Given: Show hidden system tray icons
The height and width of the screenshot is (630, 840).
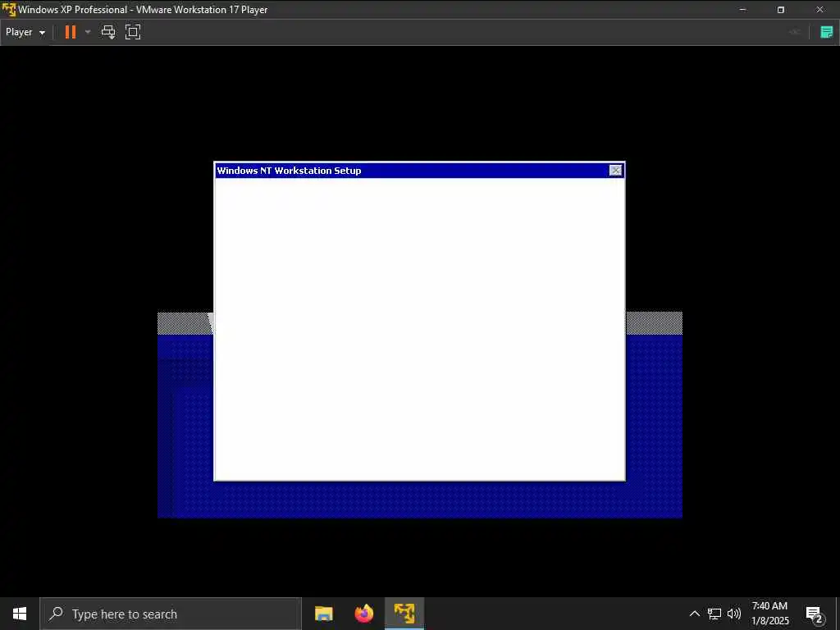Looking at the screenshot, I should (x=694, y=614).
